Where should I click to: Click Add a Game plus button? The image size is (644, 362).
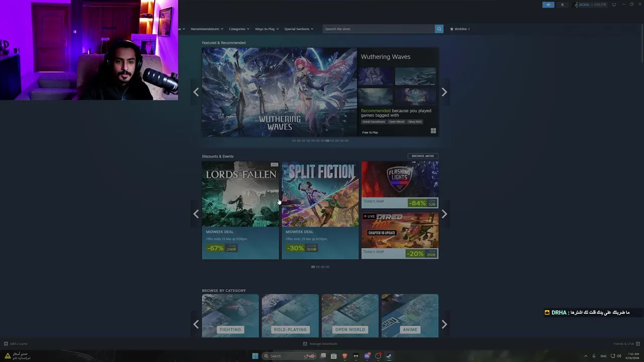click(x=16, y=344)
